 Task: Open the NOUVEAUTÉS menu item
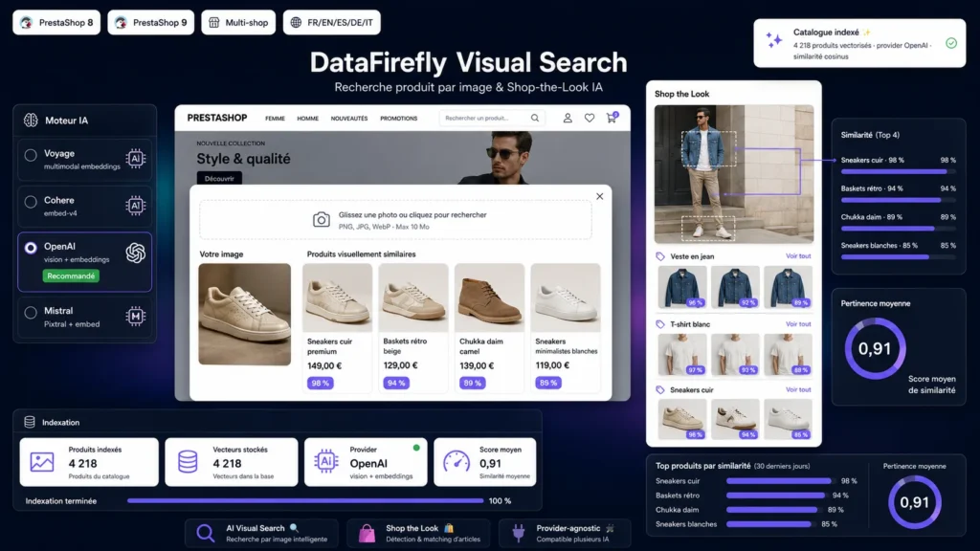[x=348, y=118]
